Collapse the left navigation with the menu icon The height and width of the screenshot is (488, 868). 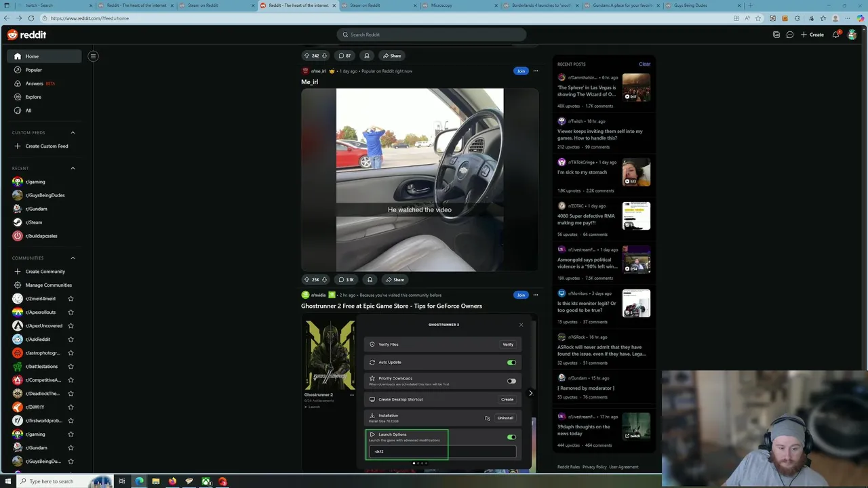93,56
